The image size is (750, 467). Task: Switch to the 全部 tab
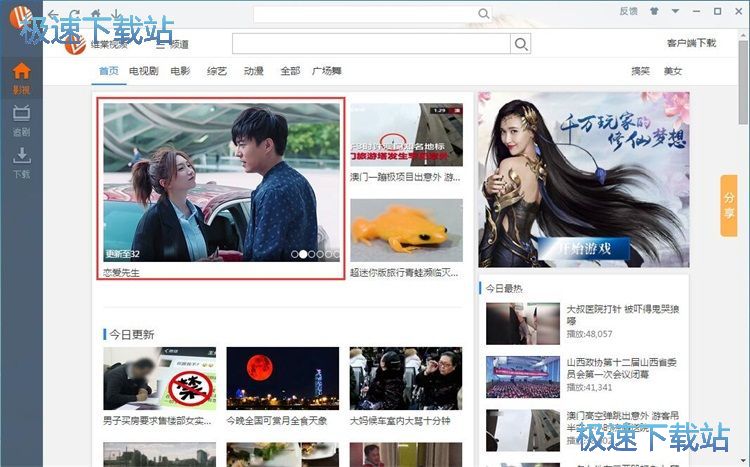point(290,71)
